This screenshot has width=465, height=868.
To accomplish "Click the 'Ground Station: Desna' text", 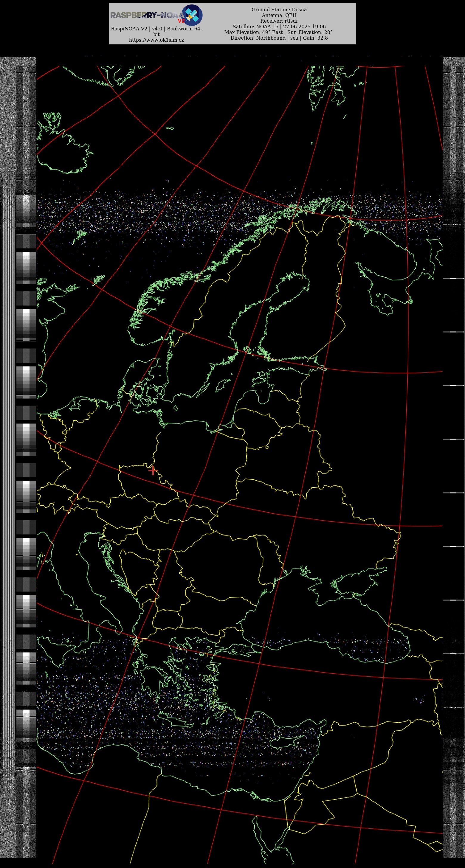I will (279, 10).
